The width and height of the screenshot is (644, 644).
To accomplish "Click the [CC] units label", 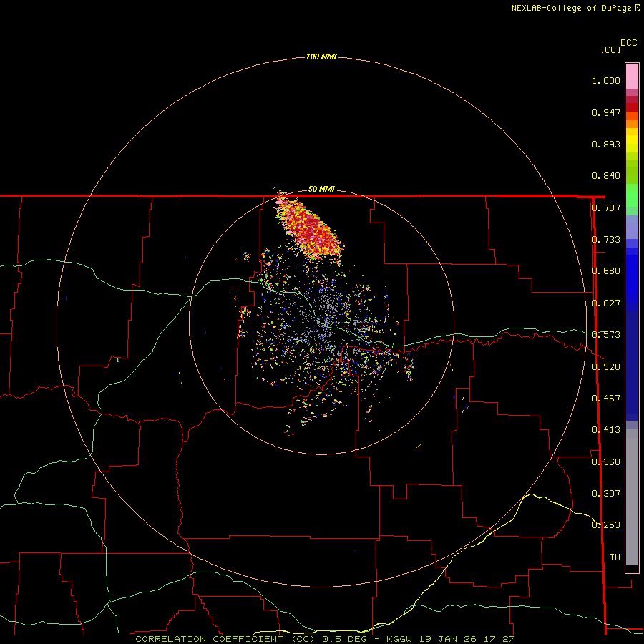I will click(610, 49).
